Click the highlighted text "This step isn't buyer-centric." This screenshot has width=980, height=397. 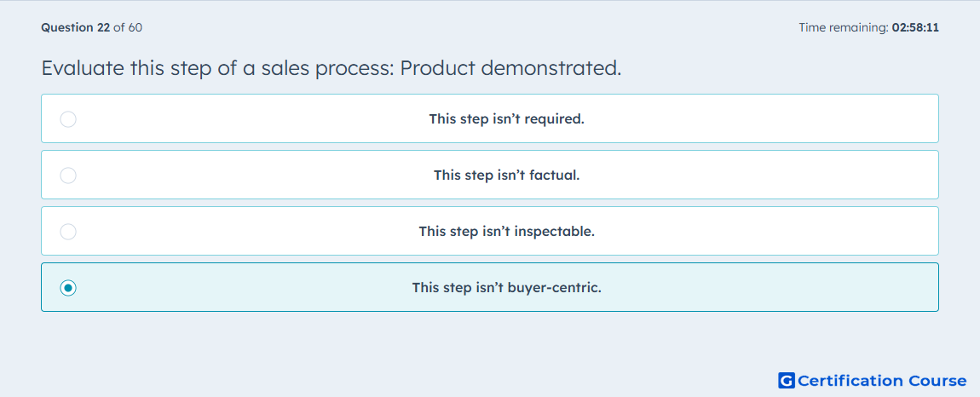pyautogui.click(x=506, y=288)
